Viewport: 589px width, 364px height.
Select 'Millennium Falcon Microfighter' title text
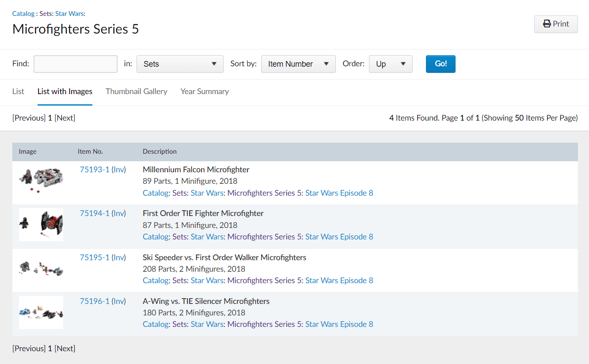tap(196, 170)
